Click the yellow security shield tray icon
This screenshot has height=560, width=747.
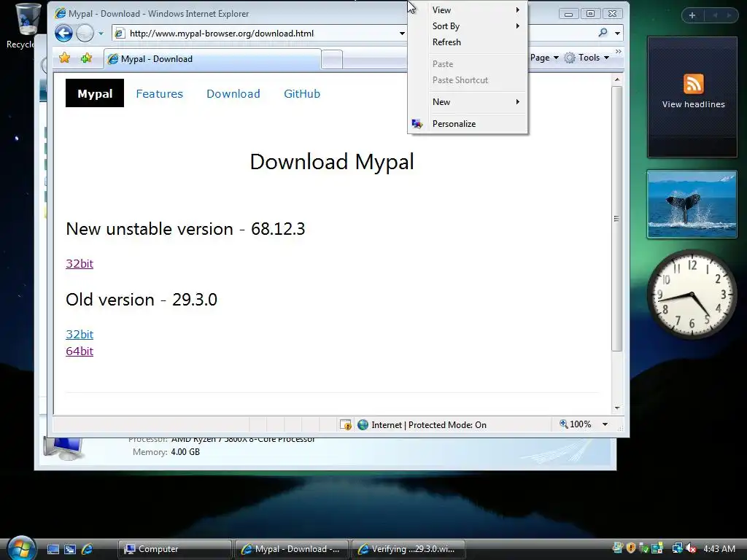coord(631,548)
